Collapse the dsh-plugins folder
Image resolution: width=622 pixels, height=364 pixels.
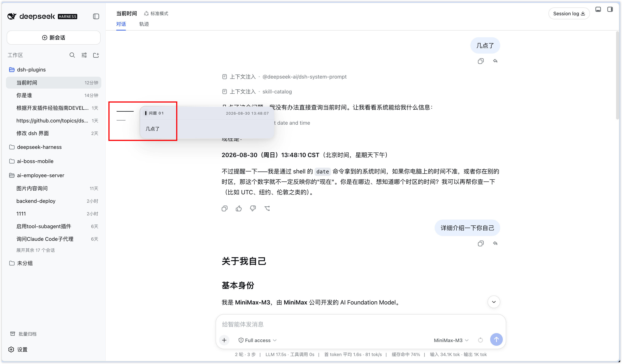pyautogui.click(x=54, y=70)
